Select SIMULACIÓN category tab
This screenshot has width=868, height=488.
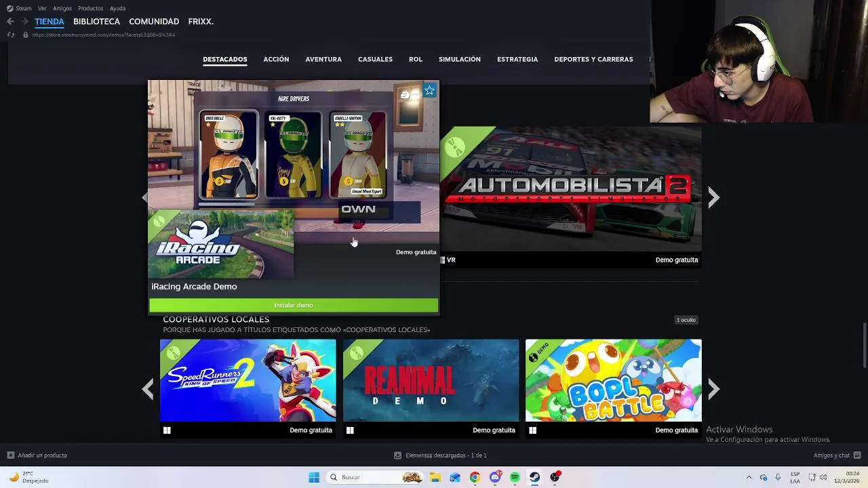coord(460,59)
